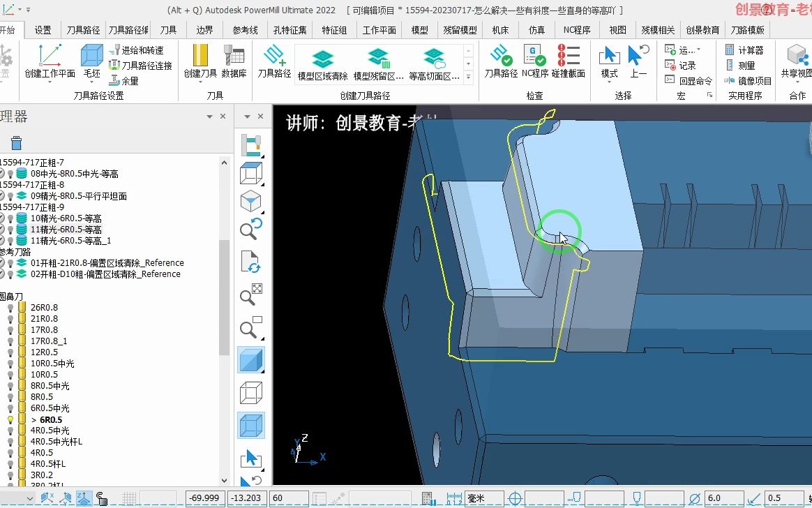Viewport: 812px width, 508px height.
Task: Toggle light bulb for 01开粗-21R0.8 Reference toolpath
Action: pos(10,263)
